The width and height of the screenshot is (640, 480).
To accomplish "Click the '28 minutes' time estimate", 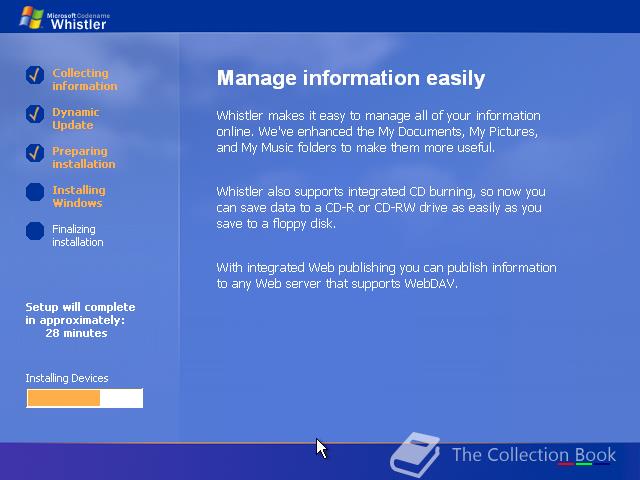I will [76, 333].
